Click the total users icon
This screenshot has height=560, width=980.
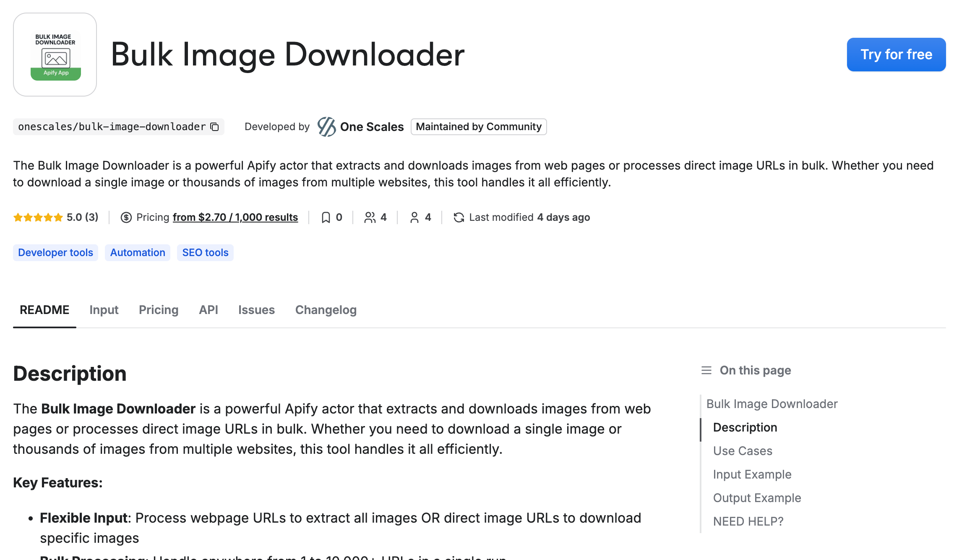(370, 217)
